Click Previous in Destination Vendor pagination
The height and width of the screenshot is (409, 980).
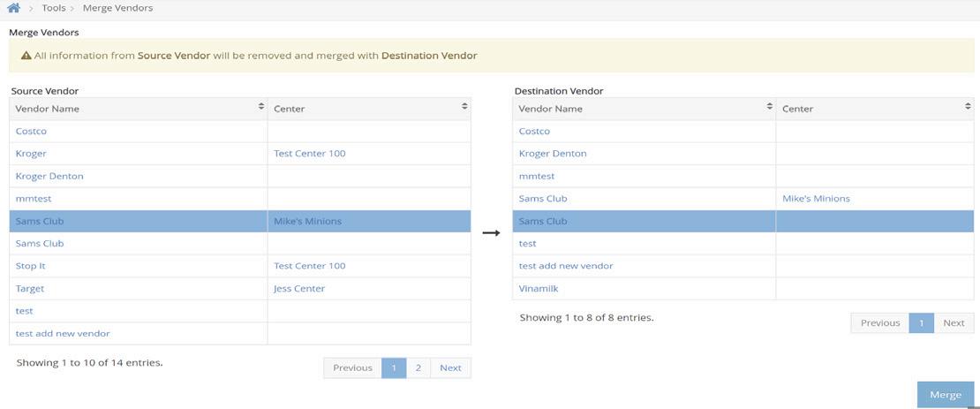(x=879, y=322)
